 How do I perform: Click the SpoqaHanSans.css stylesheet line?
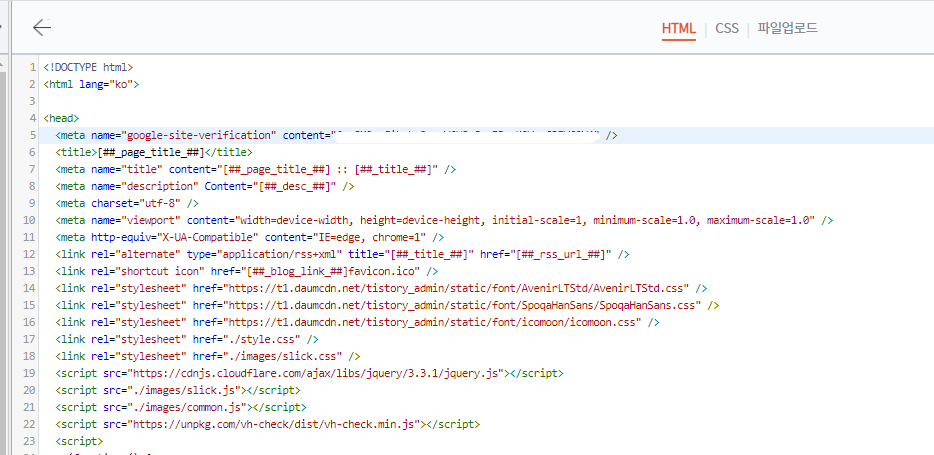[387, 306]
